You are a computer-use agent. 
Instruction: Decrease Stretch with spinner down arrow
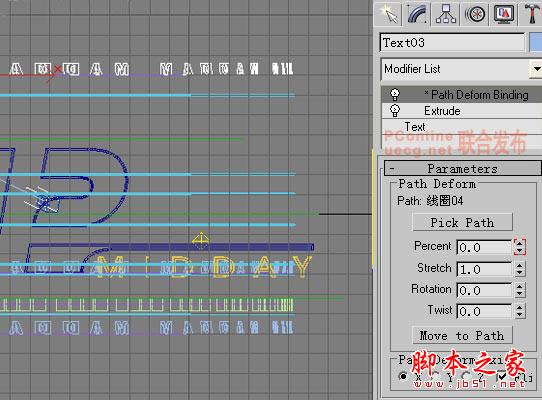coord(520,273)
